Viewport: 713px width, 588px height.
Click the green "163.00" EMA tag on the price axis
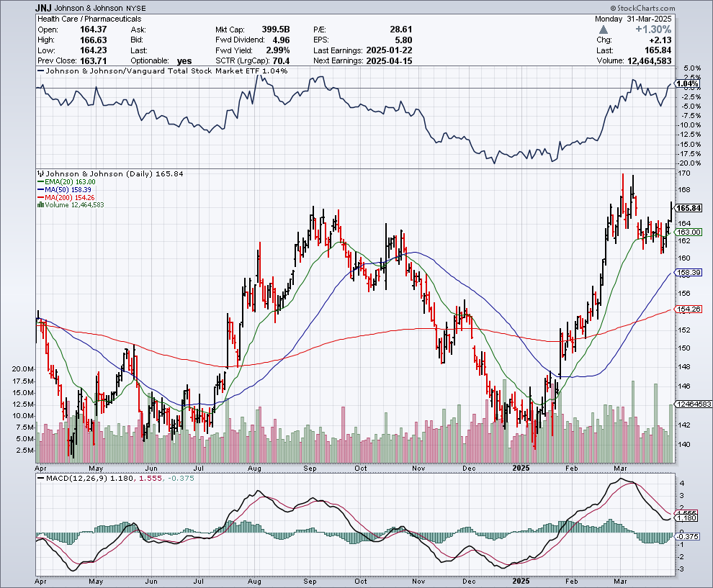click(x=689, y=232)
